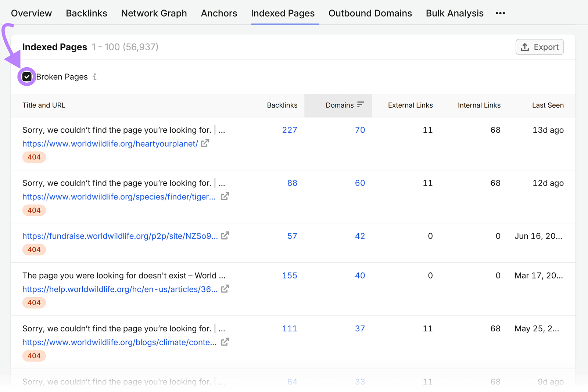Switch to the Overview tab
The height and width of the screenshot is (392, 588).
coord(32,13)
